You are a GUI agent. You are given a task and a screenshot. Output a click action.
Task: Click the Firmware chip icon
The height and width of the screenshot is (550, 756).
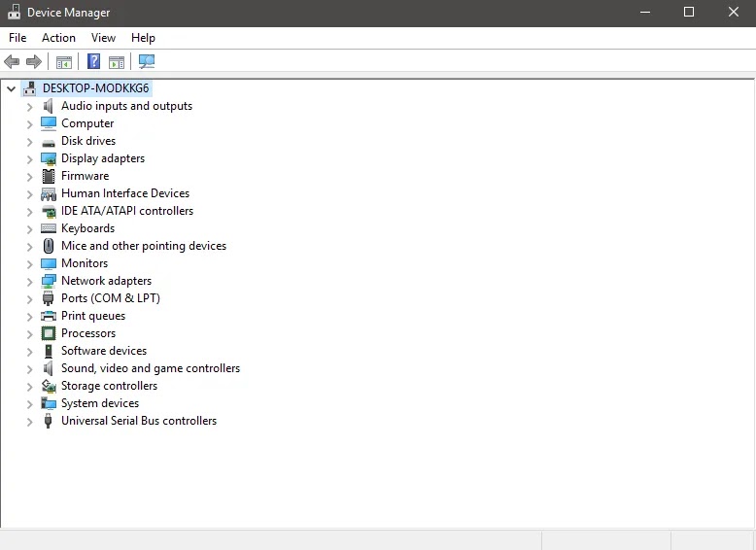coord(49,176)
